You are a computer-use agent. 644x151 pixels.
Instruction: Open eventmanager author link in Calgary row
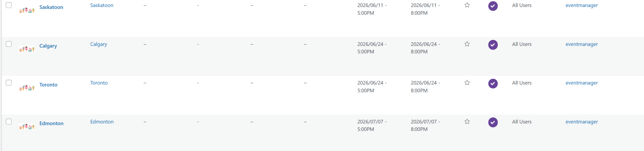[582, 44]
